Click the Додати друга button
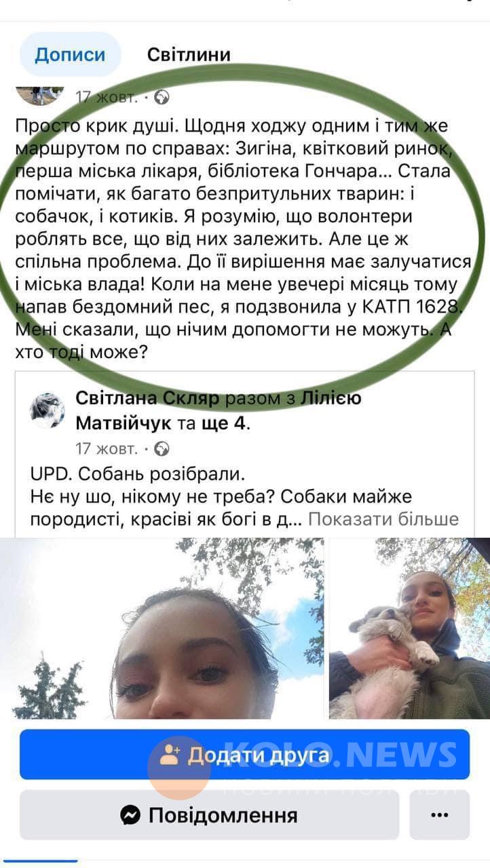Viewport: 490px width, 868px height. tap(244, 755)
